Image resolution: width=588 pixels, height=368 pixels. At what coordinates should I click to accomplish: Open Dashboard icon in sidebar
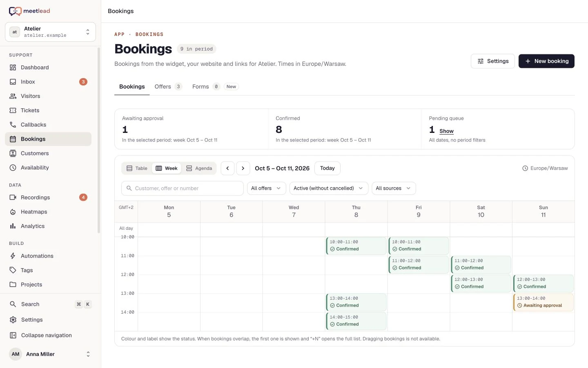pos(13,67)
